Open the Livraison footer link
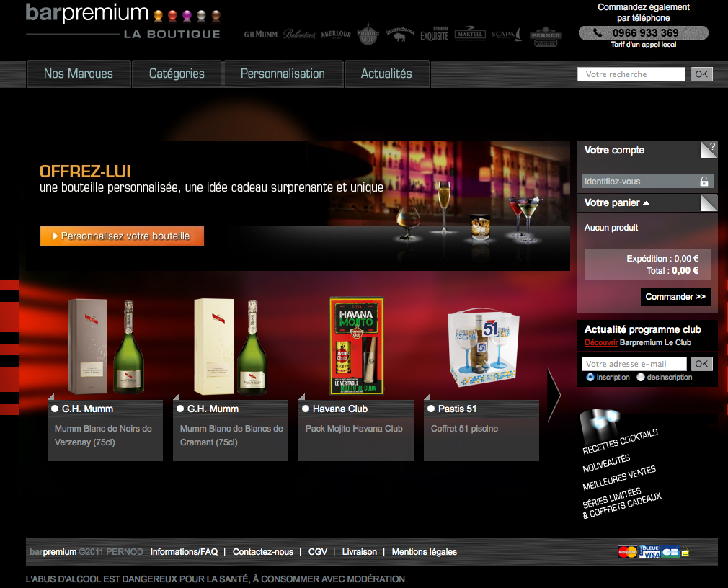Viewport: 728px width, 588px height. point(360,552)
